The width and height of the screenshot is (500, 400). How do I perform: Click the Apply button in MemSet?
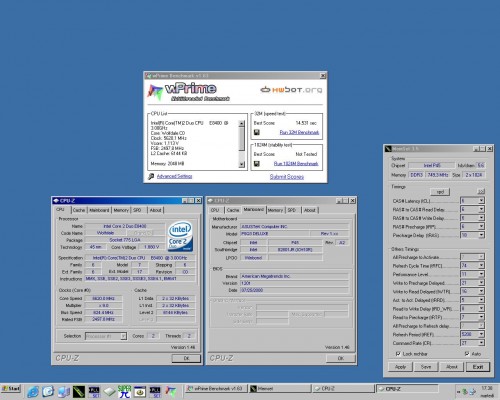[x=400, y=367]
